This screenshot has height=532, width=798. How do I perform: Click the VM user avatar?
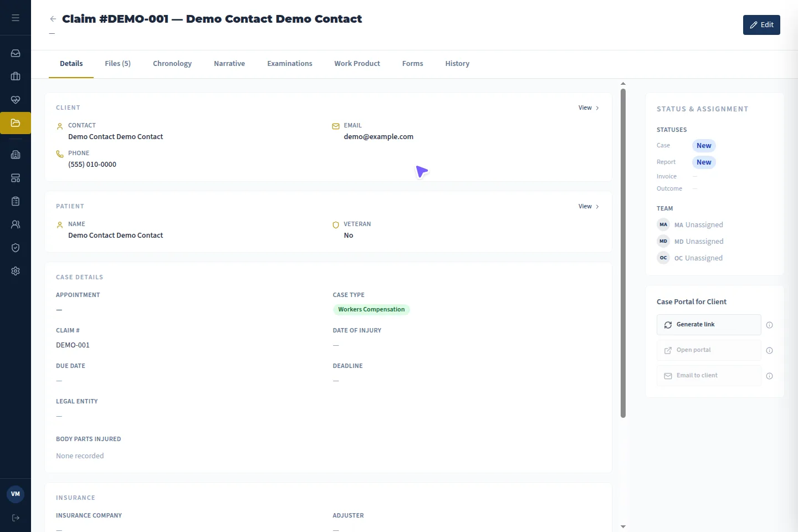(x=16, y=494)
